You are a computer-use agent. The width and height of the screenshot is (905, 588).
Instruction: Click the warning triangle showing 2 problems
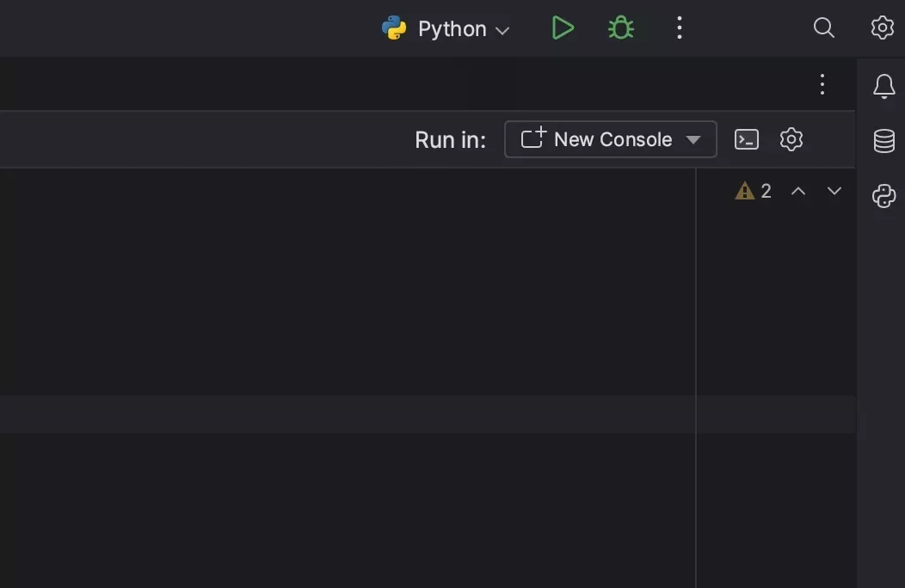744,191
